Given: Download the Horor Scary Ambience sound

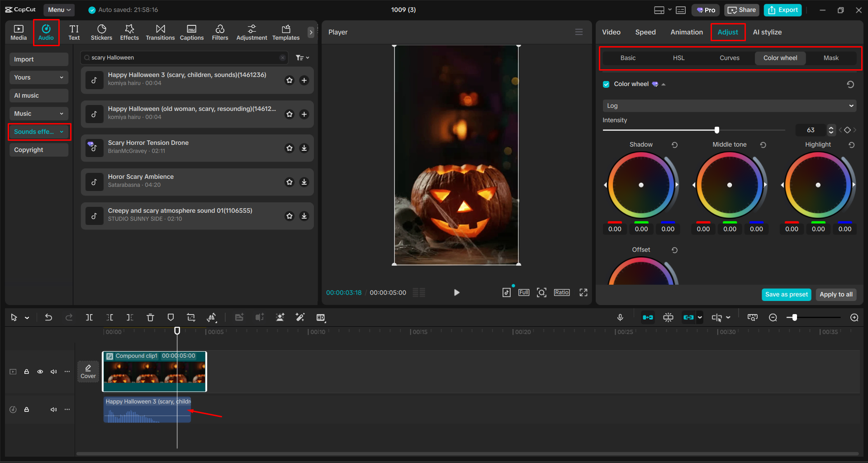Looking at the screenshot, I should tap(304, 182).
